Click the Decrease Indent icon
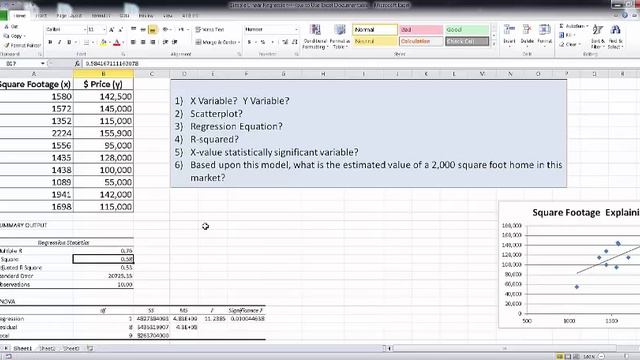This screenshot has width=640, height=360. click(x=166, y=42)
